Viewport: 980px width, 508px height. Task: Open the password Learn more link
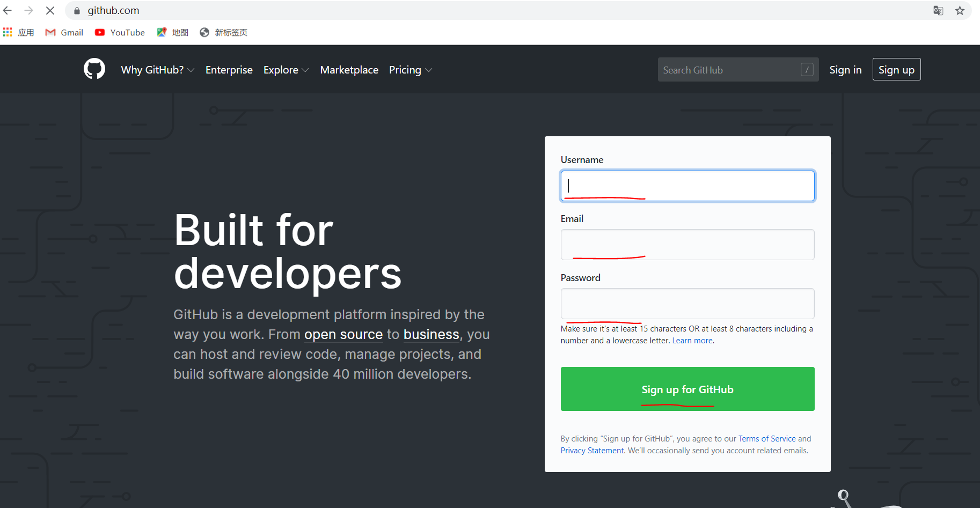692,341
